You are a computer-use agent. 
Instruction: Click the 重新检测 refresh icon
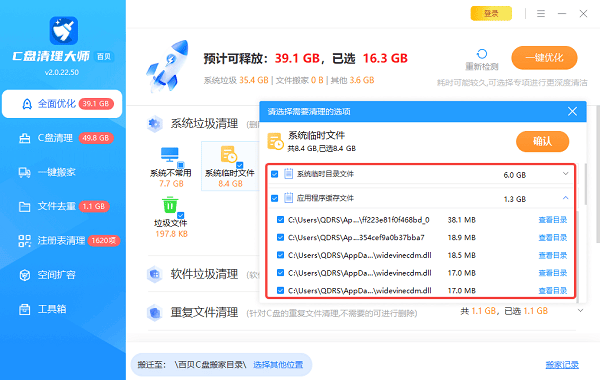coord(482,54)
